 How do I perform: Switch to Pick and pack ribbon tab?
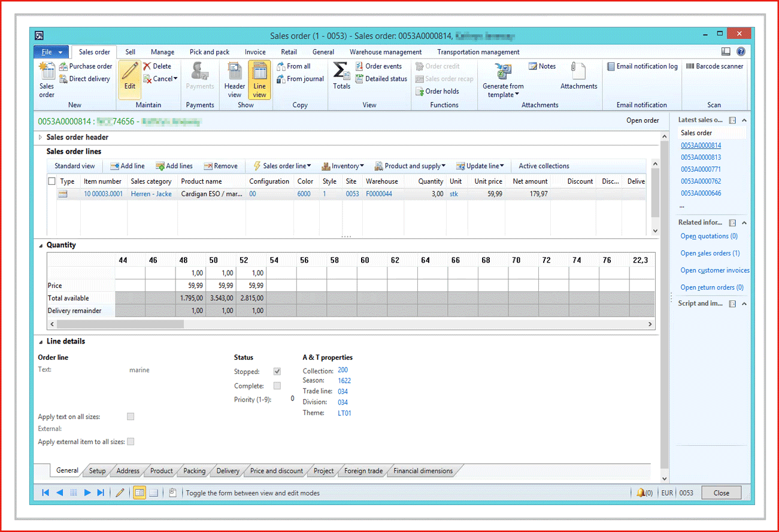[x=210, y=52]
